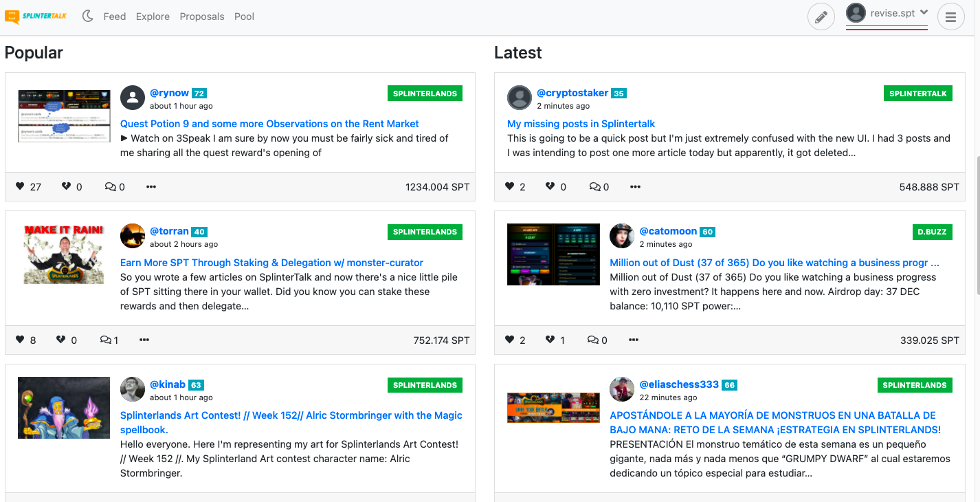Viewport: 980px width, 502px height.
Task: Upvote the Earn More SPT post
Action: 20,340
